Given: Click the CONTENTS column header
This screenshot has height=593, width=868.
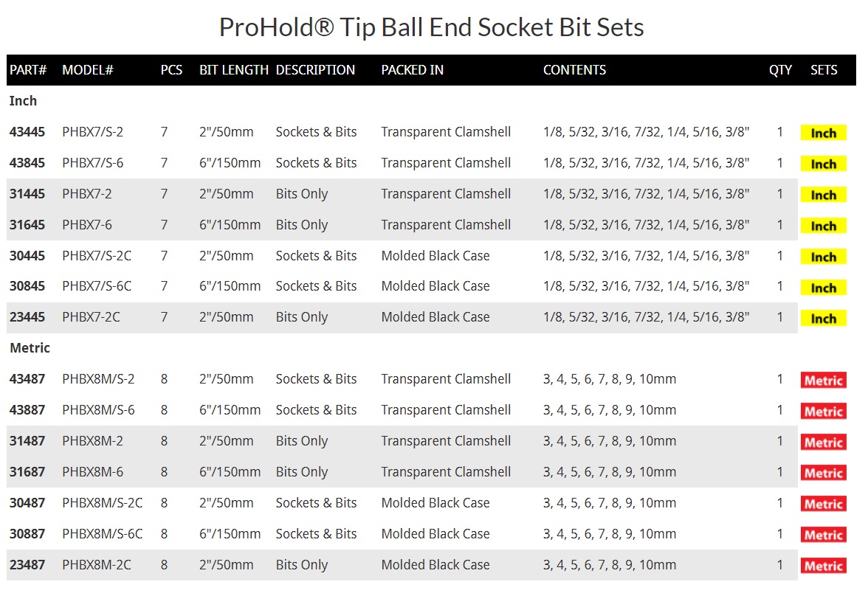Looking at the screenshot, I should (x=574, y=70).
